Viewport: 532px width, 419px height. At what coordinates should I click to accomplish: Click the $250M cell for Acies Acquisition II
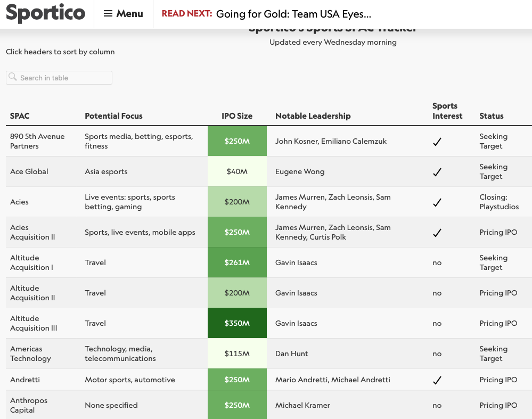(237, 232)
